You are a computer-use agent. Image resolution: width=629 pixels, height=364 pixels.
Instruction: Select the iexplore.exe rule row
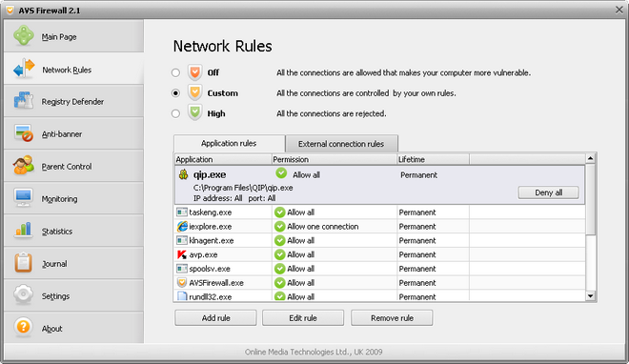380,227
